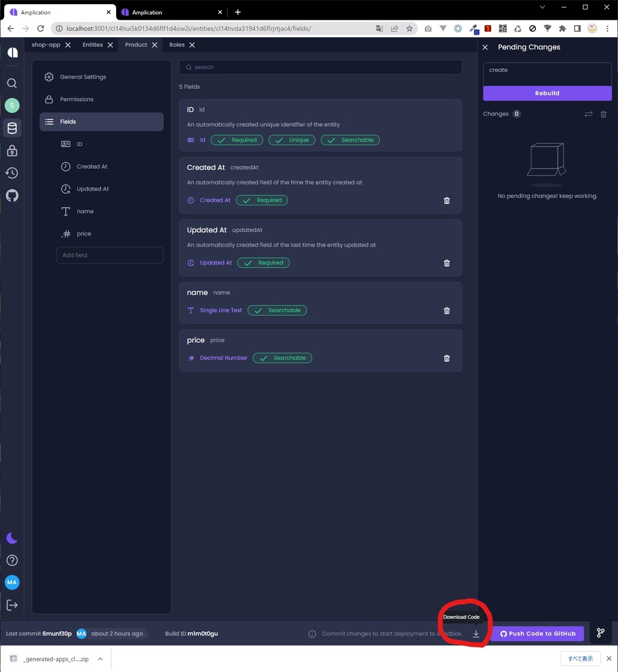Viewport: 618px width, 672px height.
Task: Toggle the Searchable tag on the price field
Action: click(282, 358)
